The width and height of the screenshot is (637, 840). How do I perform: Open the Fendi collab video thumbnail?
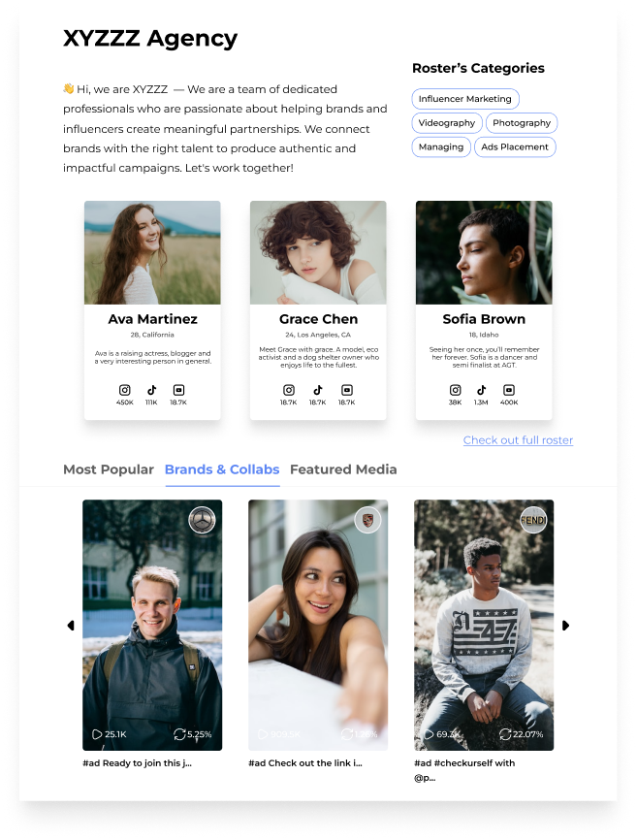(x=484, y=626)
